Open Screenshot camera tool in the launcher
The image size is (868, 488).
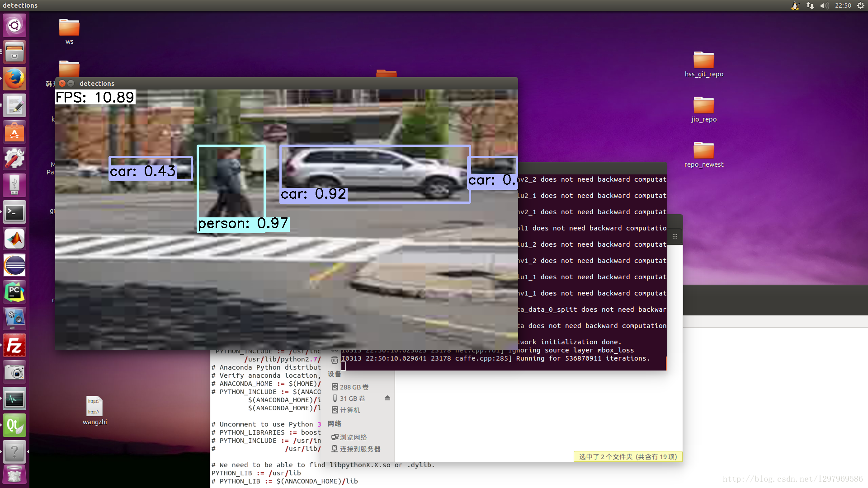pyautogui.click(x=14, y=372)
